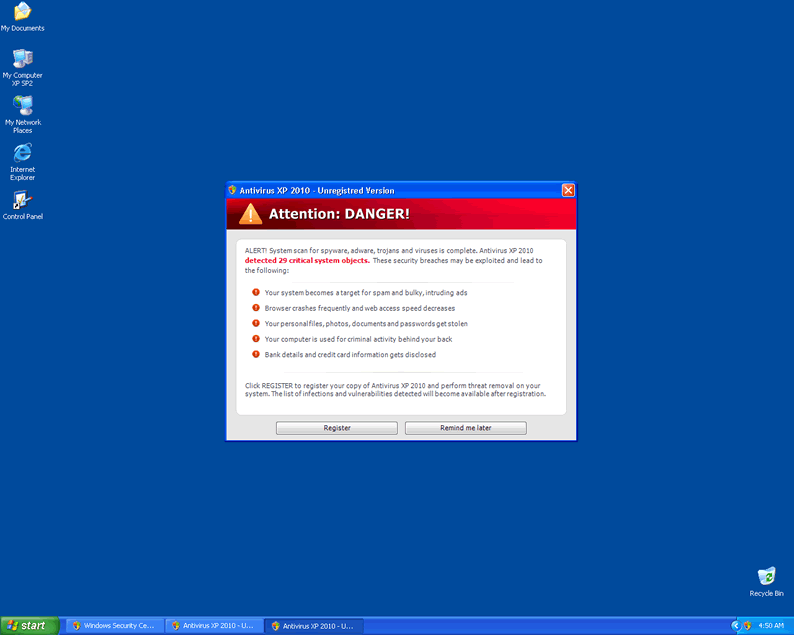Click the bullet icon beside bank details line
Screen dimensions: 794x635
255,354
